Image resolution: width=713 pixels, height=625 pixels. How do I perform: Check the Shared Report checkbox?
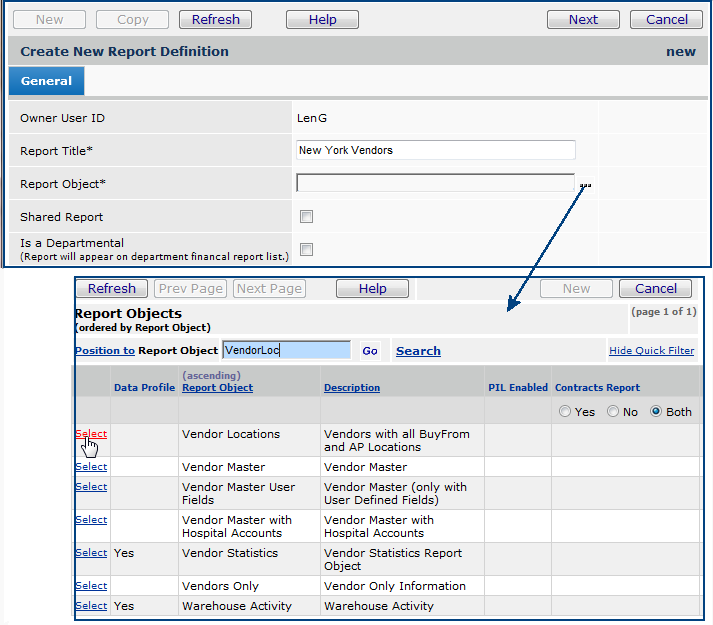(x=307, y=217)
